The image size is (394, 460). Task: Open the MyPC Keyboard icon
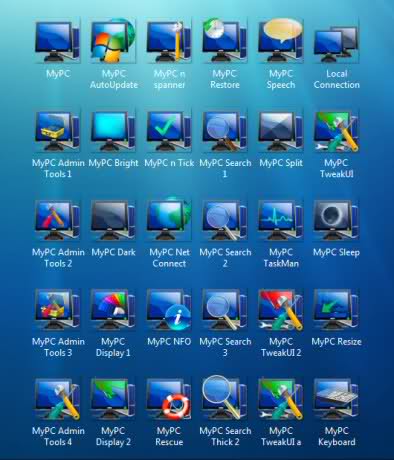pyautogui.click(x=336, y=398)
